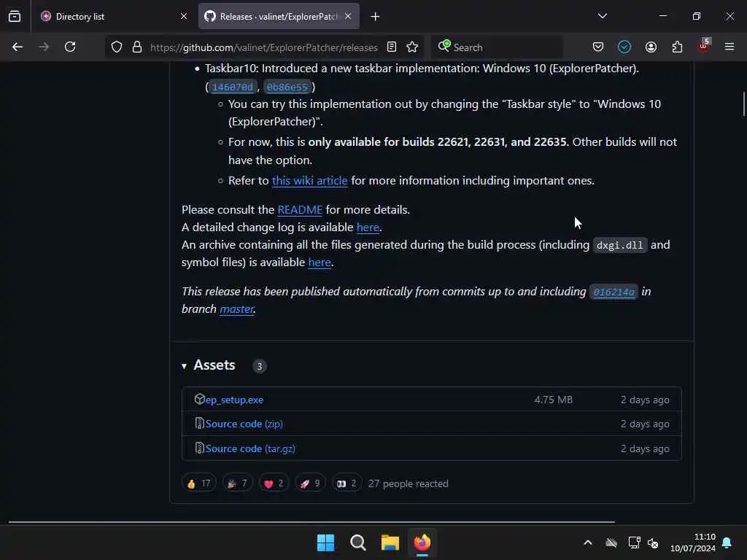Open the Save to Pocket icon
The image size is (747, 560).
point(598,47)
